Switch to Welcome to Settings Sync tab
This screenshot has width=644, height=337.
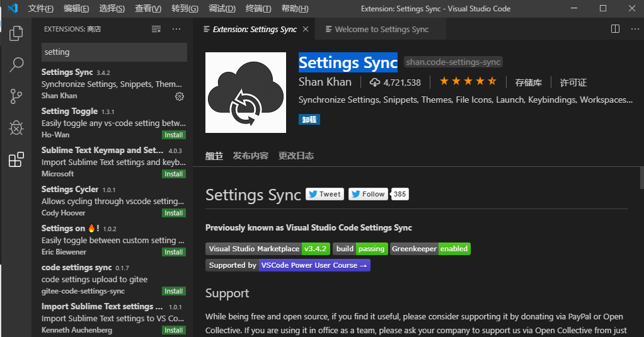point(381,29)
